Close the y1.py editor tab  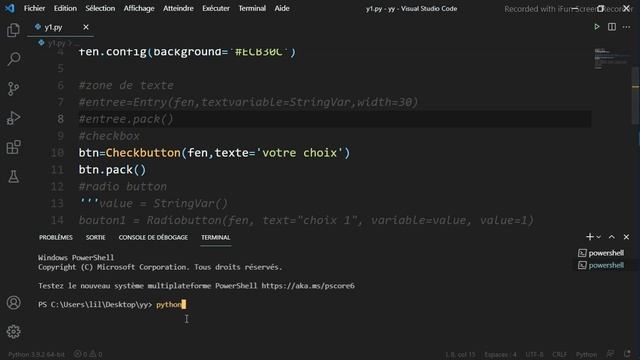tap(86, 27)
